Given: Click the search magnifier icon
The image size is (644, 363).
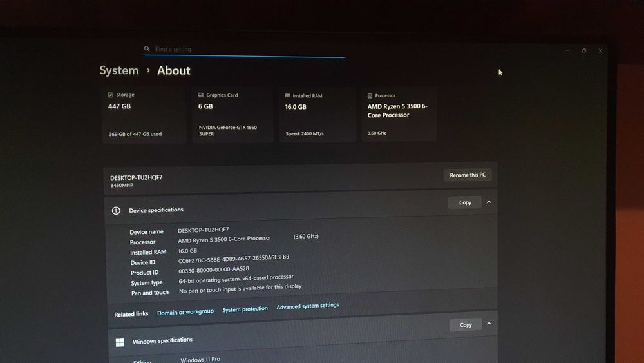Looking at the screenshot, I should (x=147, y=49).
